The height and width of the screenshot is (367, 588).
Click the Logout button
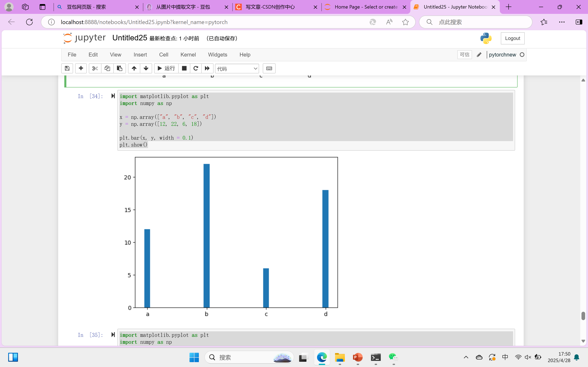(x=512, y=38)
